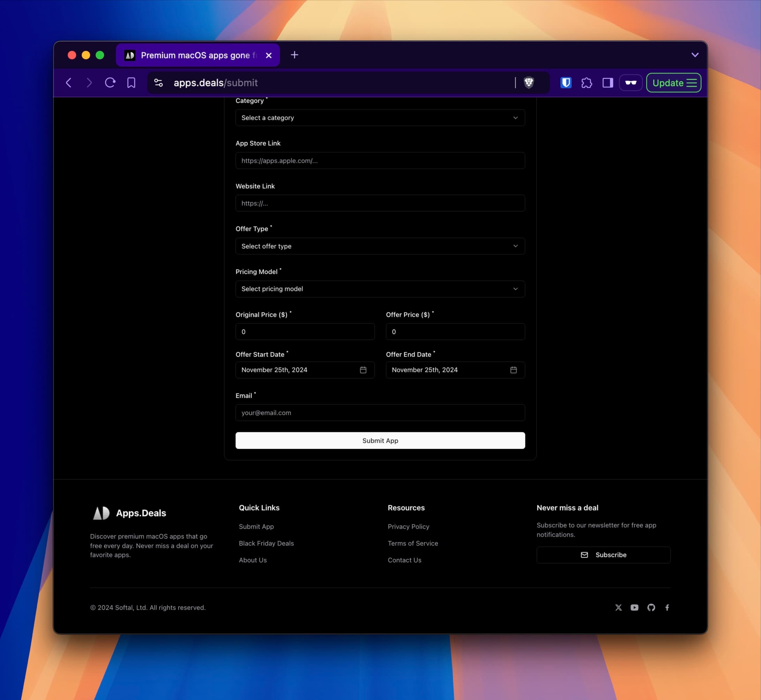Expand the Select a category dropdown
Screen dimensions: 761x700
380,118
